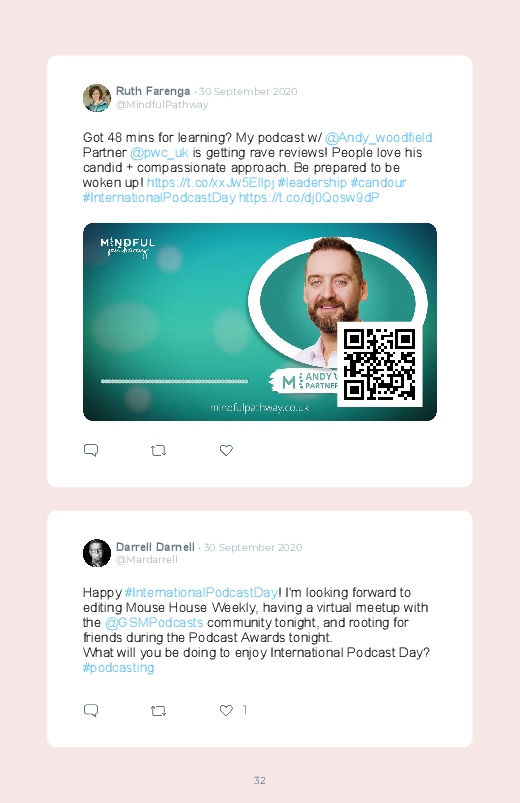
Task: Follow the https://t.co/xxJw5EIlpj link
Action: point(211,183)
